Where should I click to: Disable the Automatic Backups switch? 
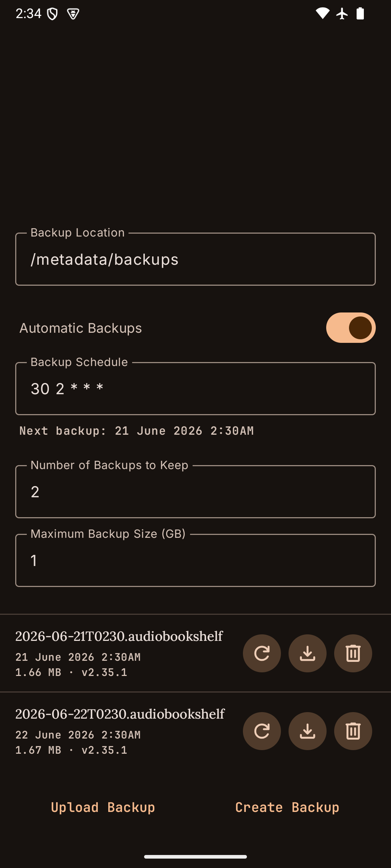[351, 328]
